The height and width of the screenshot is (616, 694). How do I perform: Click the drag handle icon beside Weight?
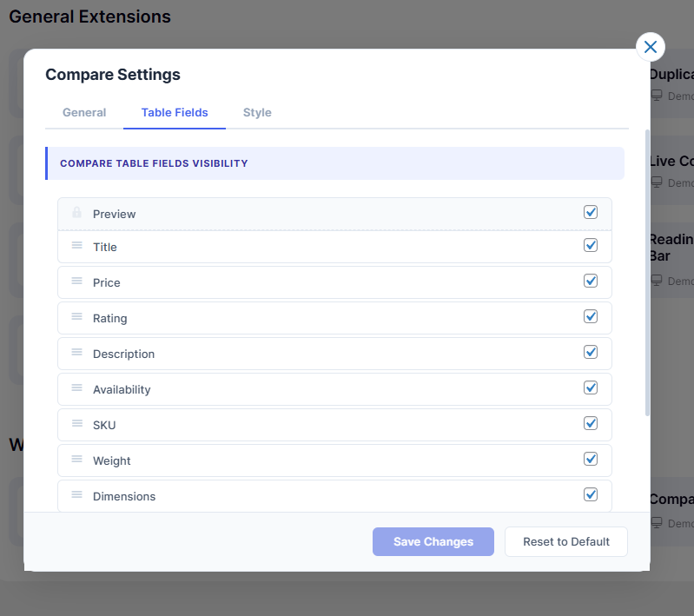[x=76, y=460]
